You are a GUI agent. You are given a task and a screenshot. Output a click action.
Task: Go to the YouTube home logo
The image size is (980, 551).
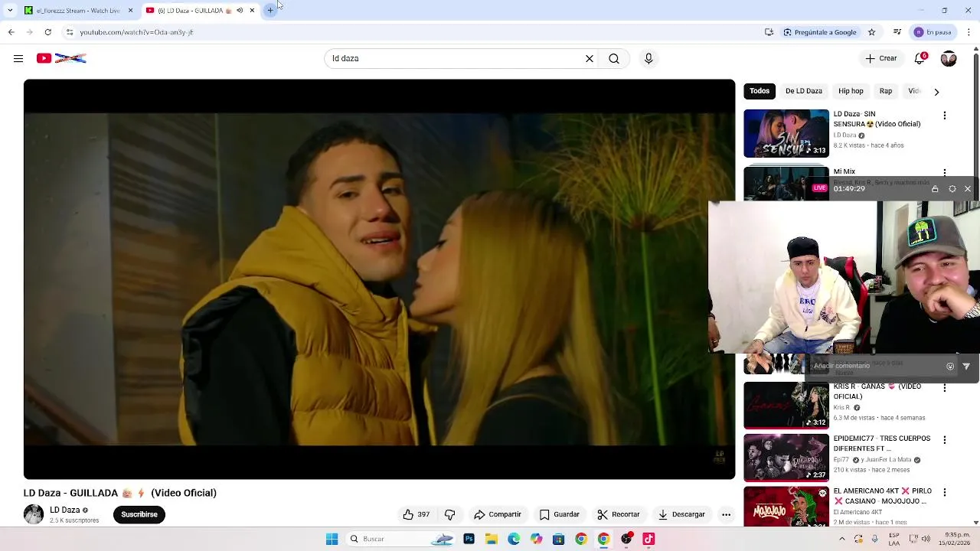tap(61, 58)
